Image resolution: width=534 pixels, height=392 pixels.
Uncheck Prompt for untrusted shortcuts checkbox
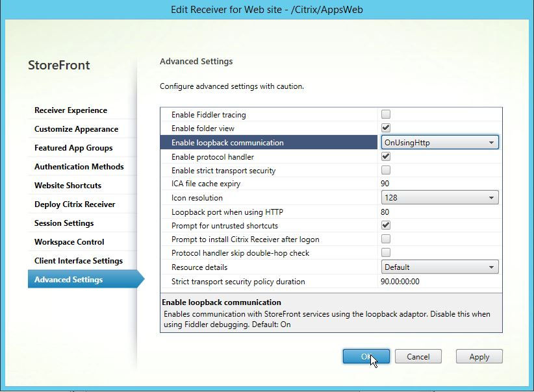[x=385, y=225]
